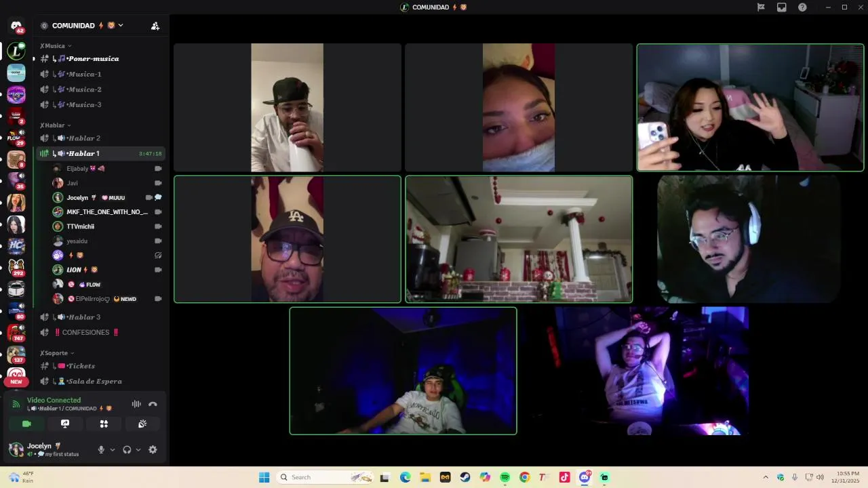
Task: Open the server with the 80 badge
Action: click(x=16, y=310)
